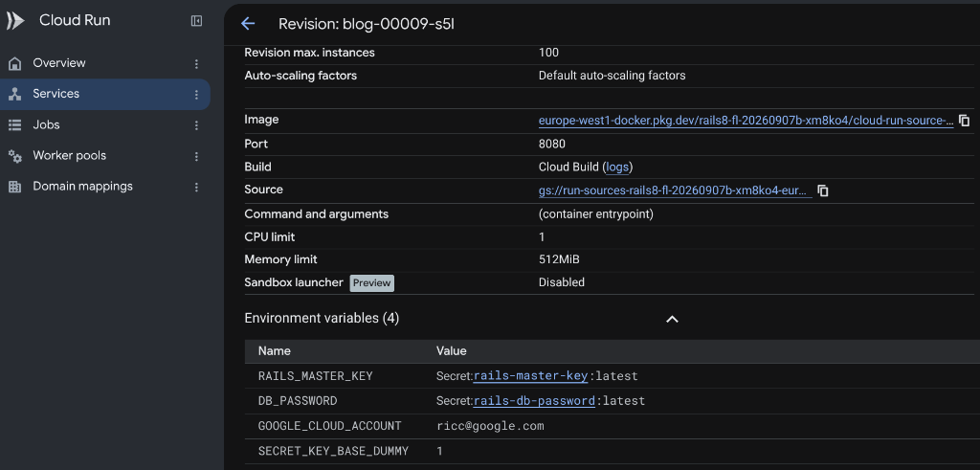Click the DB_PASSWORD variable name

tap(298, 401)
